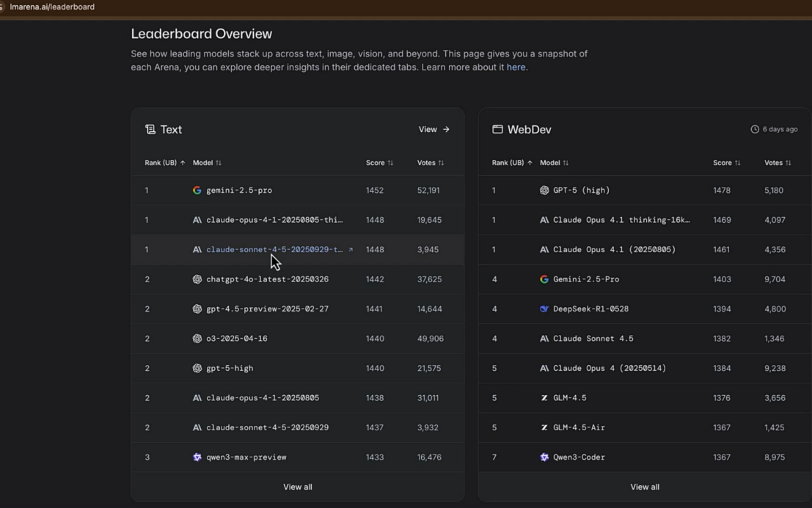Click the OpenAI logo beside gpt-5-high
The image size is (812, 508).
197,368
